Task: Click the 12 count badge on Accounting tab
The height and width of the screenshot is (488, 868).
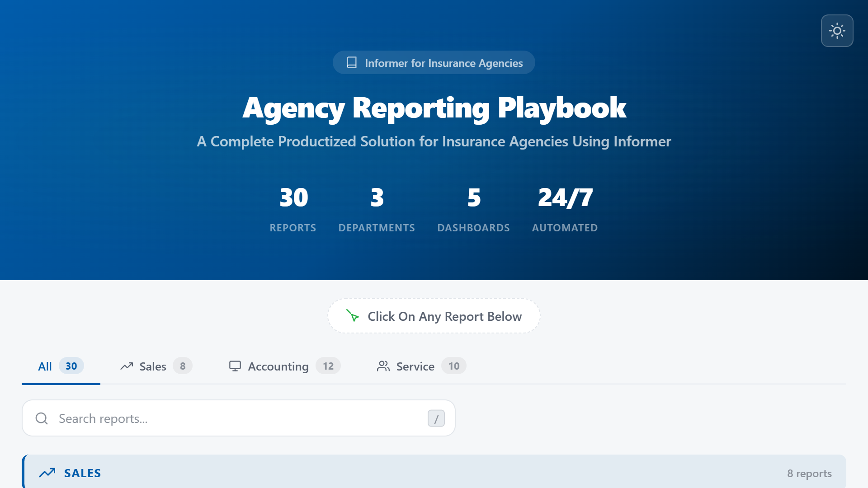Action: 328,366
